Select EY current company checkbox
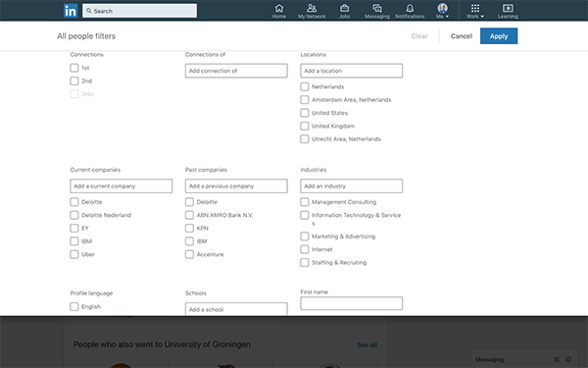Viewport: 588px width, 368px height. (74, 229)
